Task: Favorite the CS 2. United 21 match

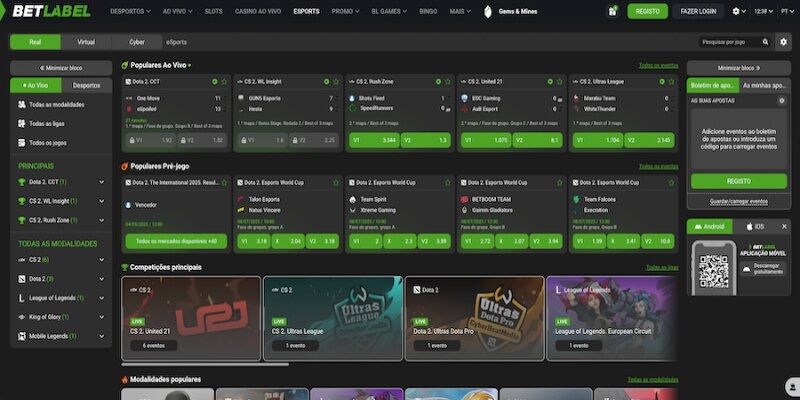Action: click(x=559, y=82)
